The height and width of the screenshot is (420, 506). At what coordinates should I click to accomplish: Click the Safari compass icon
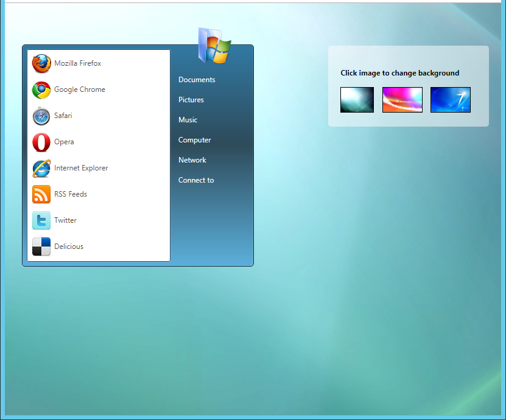41,116
